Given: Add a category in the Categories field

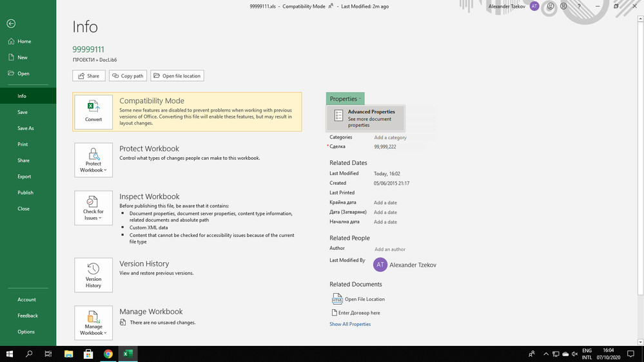Looking at the screenshot, I should [x=390, y=137].
